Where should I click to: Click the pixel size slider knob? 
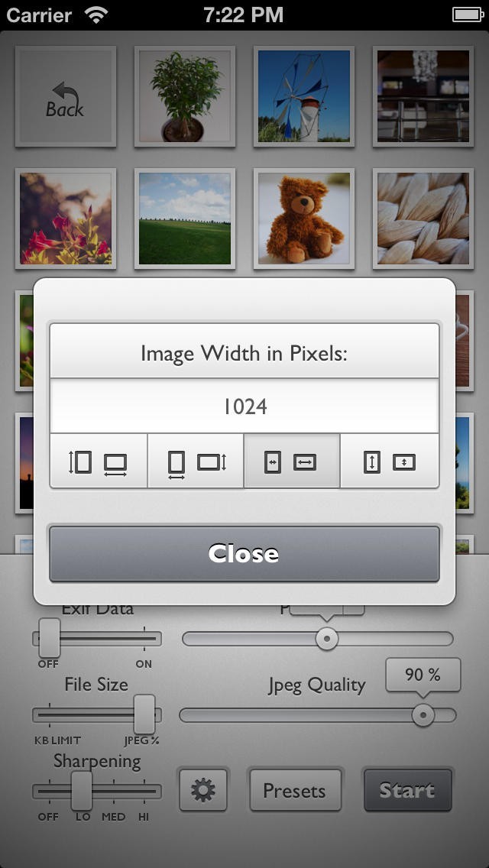tap(327, 638)
